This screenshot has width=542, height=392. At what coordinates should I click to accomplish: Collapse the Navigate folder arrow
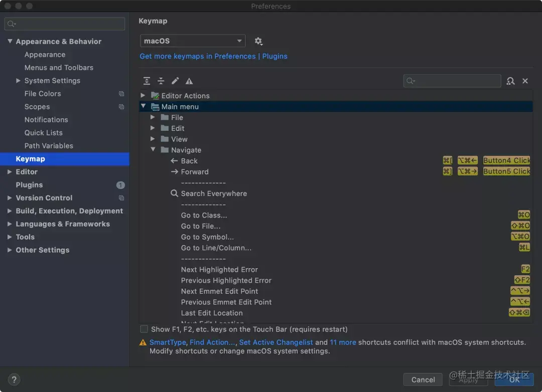[153, 149]
